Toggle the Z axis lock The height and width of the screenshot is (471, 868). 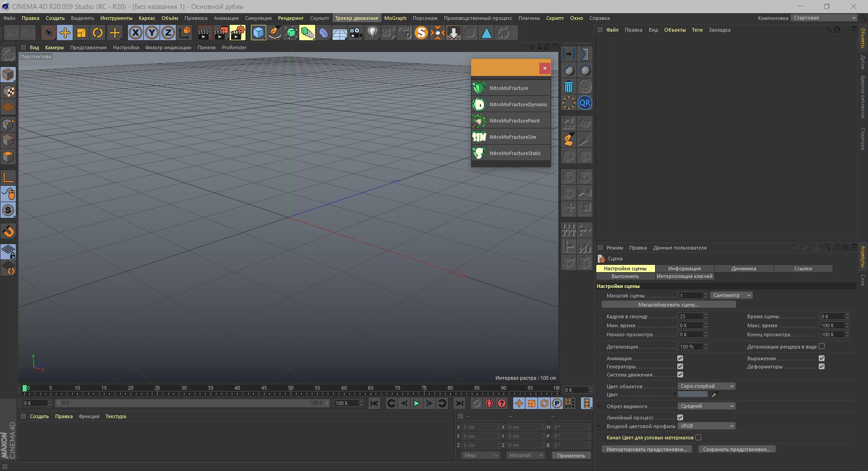tap(168, 33)
